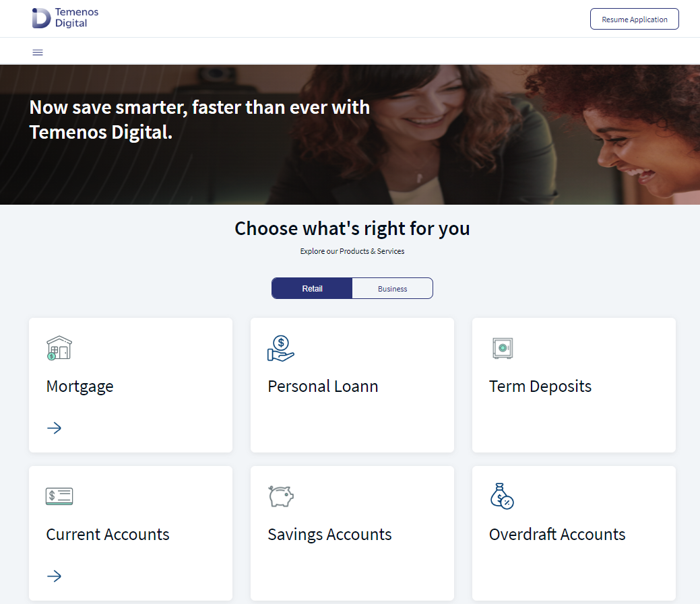This screenshot has width=700, height=604.
Task: Open the Current Accounts product title
Action: tap(108, 535)
